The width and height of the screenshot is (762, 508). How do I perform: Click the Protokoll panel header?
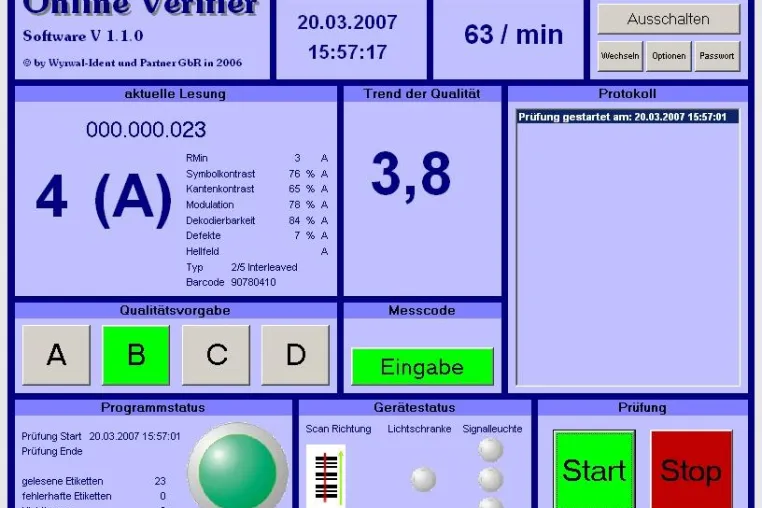click(x=627, y=94)
